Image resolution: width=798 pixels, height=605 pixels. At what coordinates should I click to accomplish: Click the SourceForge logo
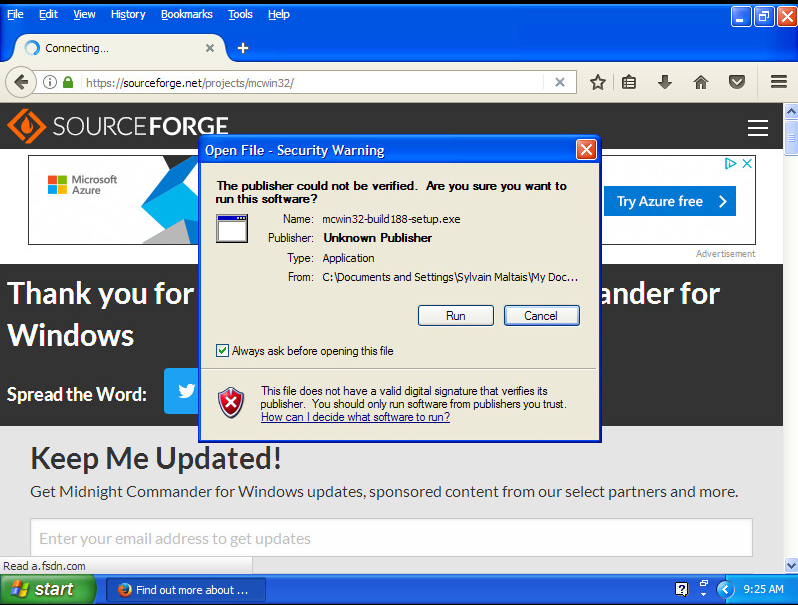pos(118,126)
